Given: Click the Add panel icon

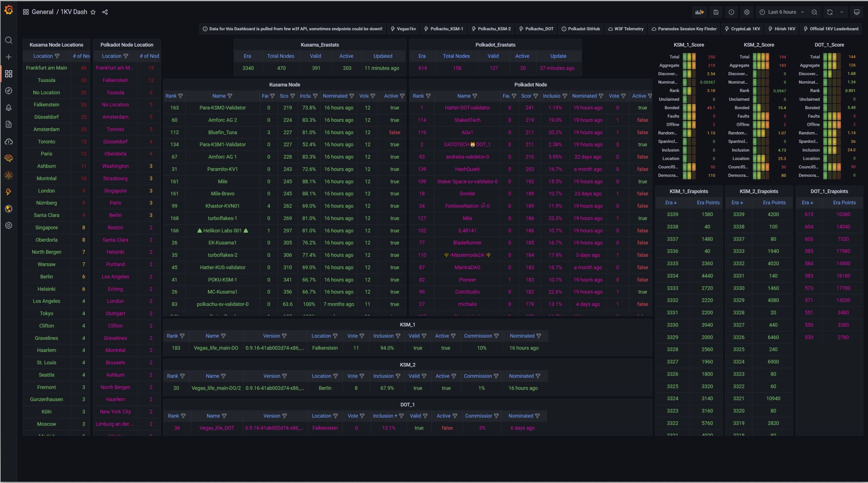Looking at the screenshot, I should coord(700,12).
